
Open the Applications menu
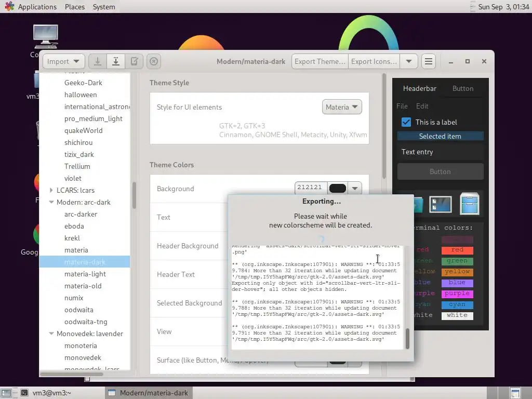[x=37, y=7]
